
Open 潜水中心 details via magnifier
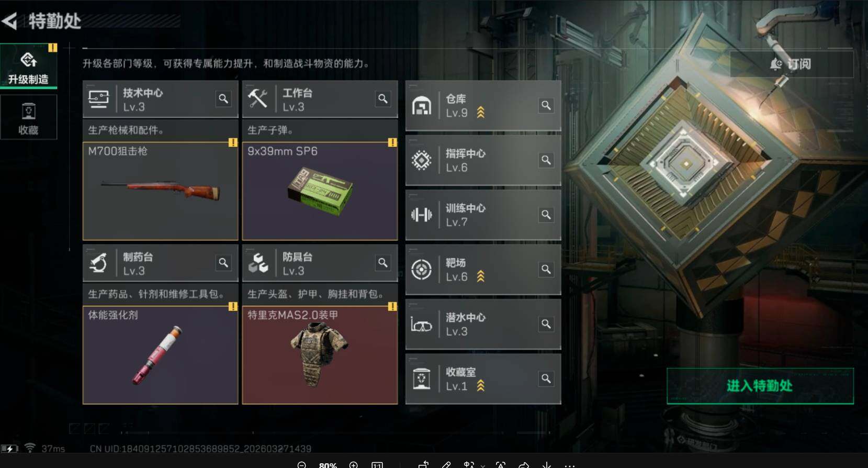coord(546,324)
